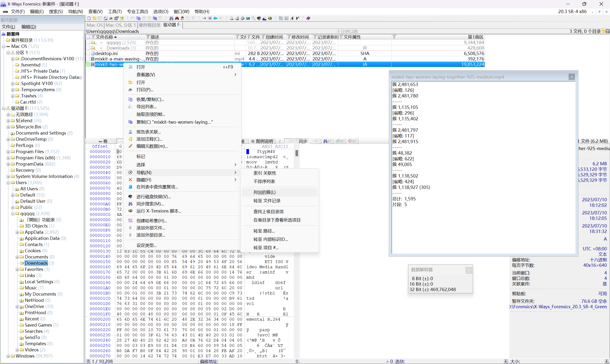The image size is (610, 364).
Task: Expand the Program Files (x86) tree node
Action: click(8, 158)
